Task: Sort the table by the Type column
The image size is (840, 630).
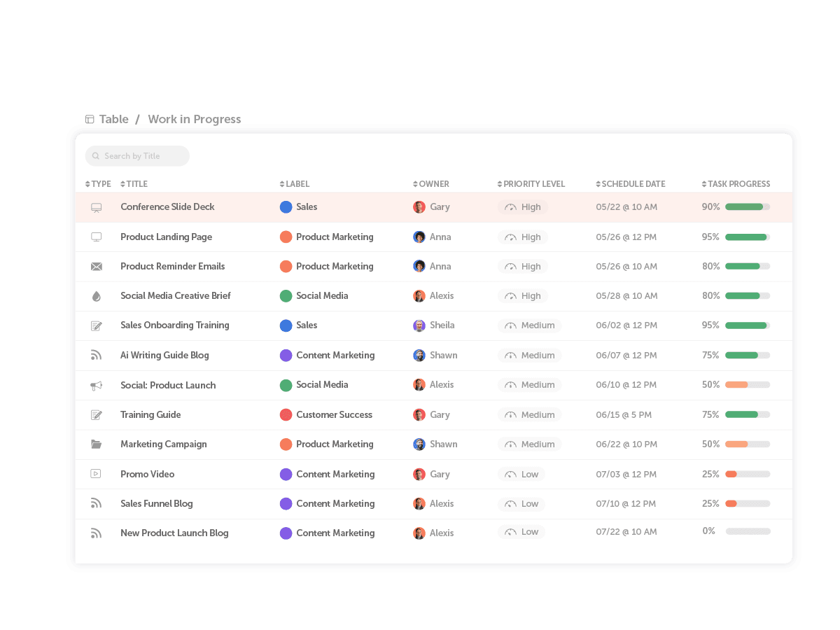Action: point(98,184)
